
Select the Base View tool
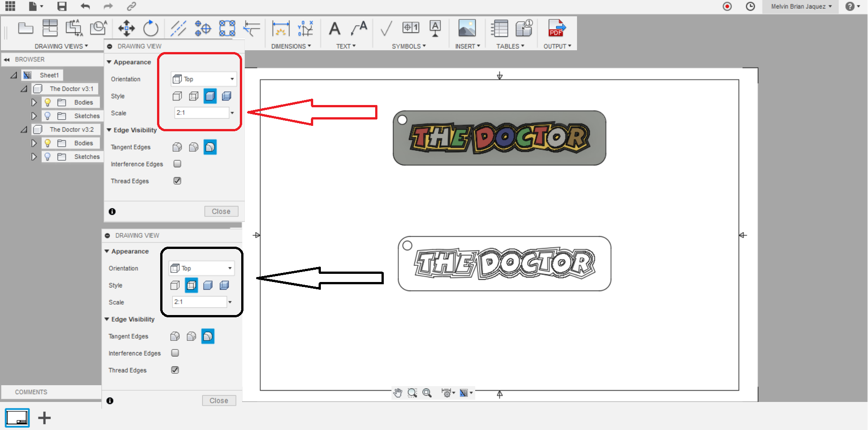26,28
